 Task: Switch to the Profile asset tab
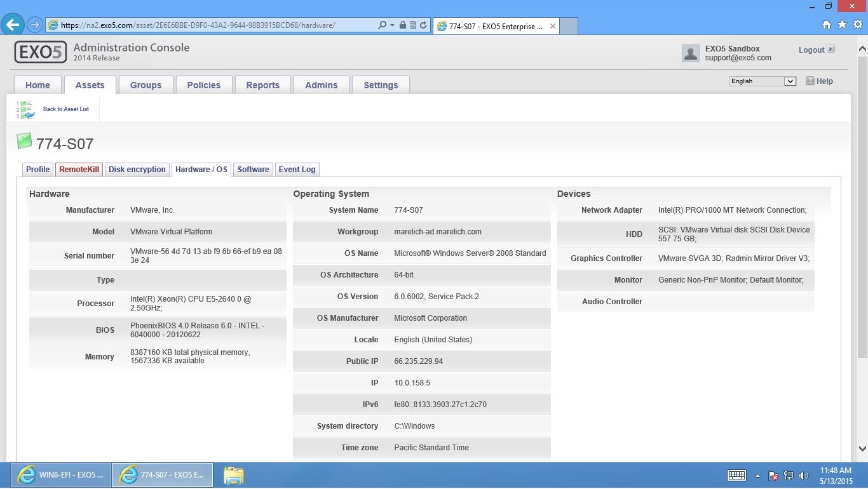click(x=37, y=170)
